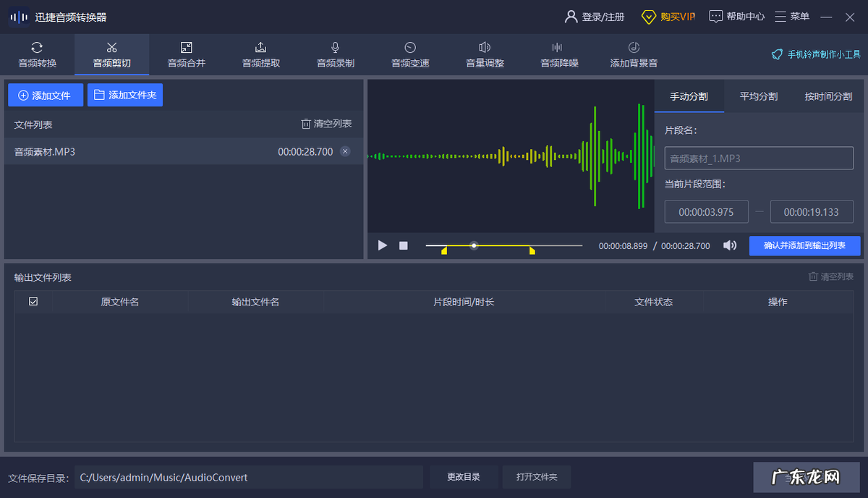Switch to the 平均分割 tab

(x=758, y=95)
